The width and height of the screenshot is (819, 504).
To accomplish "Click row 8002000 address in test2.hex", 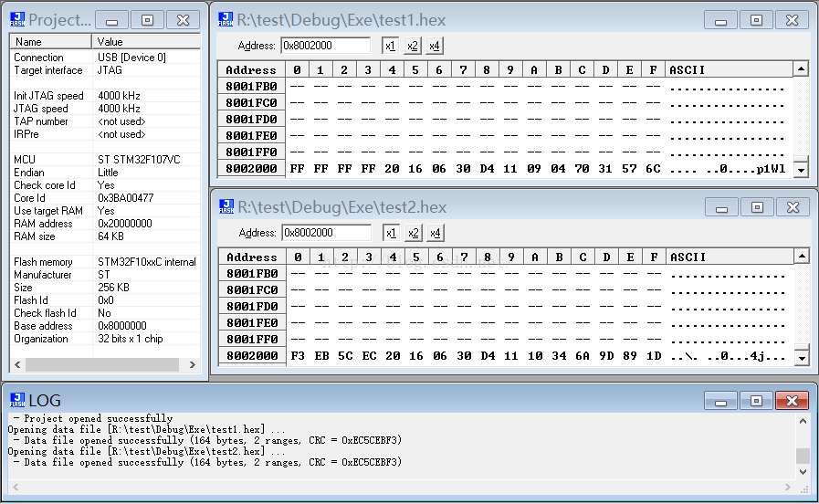I will [x=252, y=356].
